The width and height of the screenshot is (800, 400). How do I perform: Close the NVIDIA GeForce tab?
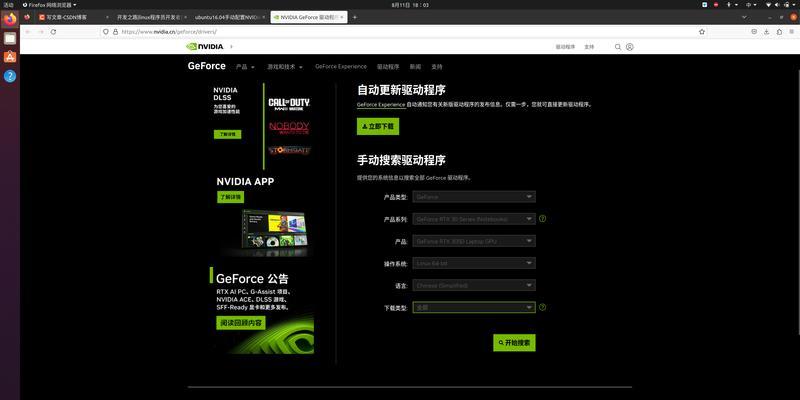(x=342, y=17)
